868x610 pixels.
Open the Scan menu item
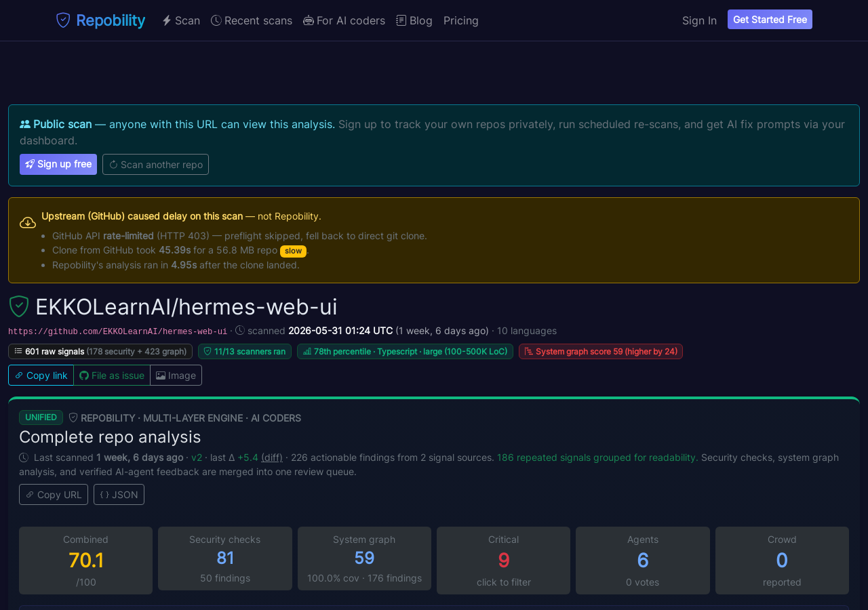pos(181,20)
